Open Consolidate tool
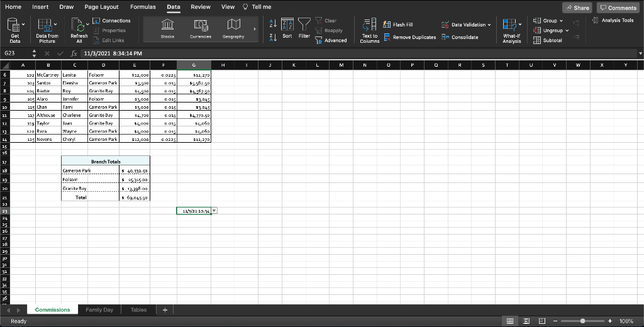The width and height of the screenshot is (644, 327). [460, 37]
